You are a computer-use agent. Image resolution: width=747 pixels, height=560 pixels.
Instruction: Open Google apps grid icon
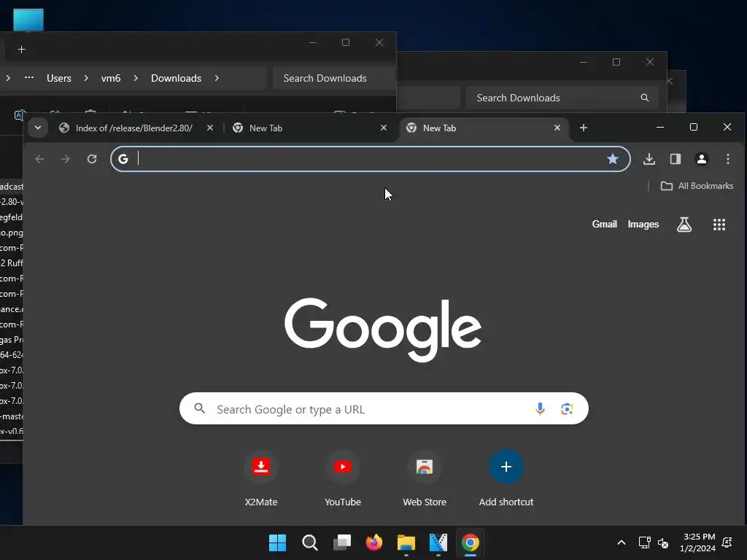719,225
